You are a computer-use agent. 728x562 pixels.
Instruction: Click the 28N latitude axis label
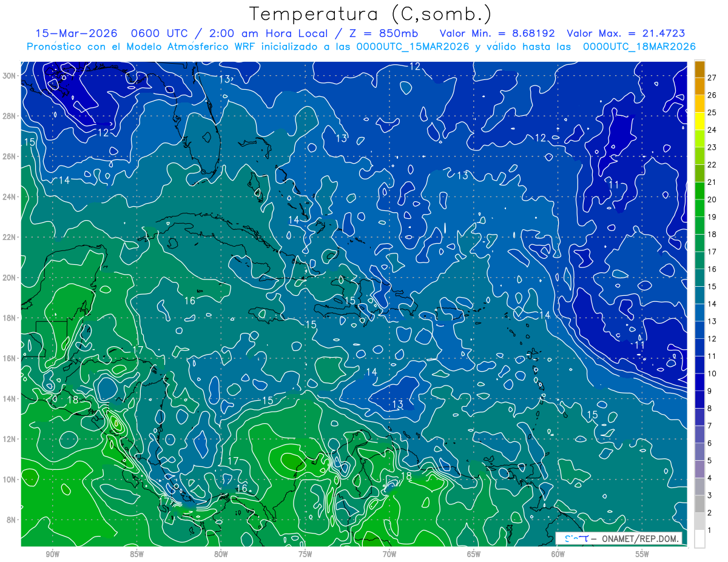[10, 116]
